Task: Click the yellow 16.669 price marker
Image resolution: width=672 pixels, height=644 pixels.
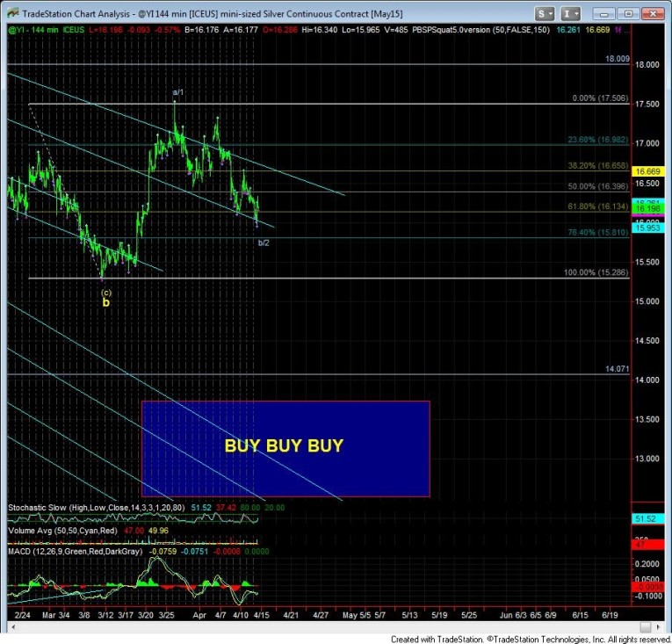Action: [x=647, y=171]
